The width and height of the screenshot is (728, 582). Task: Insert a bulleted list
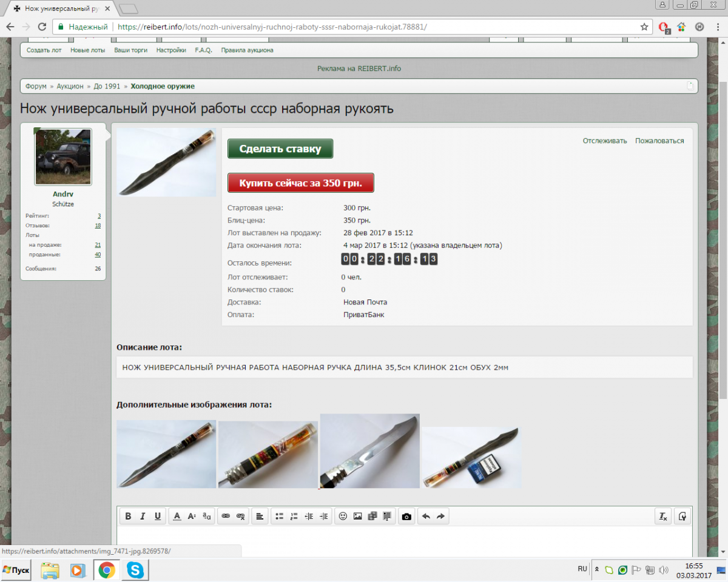tap(280, 517)
